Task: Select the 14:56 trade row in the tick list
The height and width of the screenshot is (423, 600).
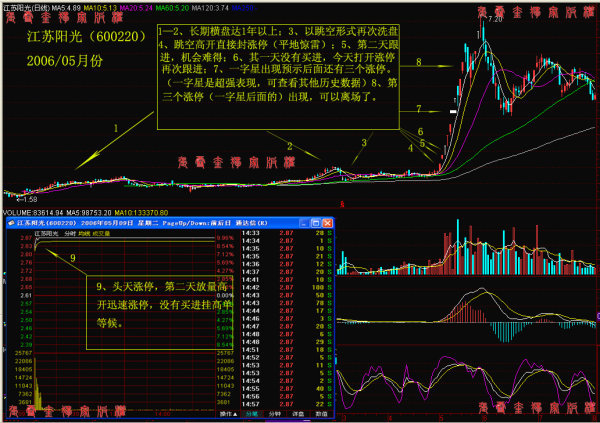Action: point(288,397)
